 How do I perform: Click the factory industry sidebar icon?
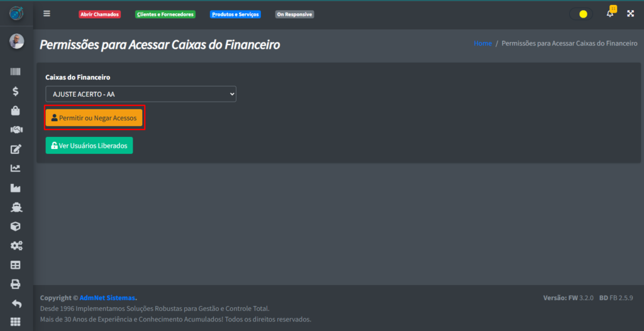point(16,188)
